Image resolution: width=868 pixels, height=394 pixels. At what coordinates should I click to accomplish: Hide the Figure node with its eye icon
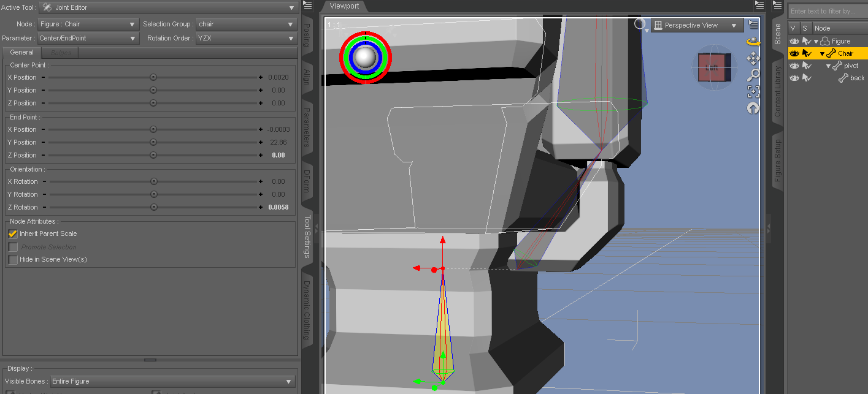[794, 41]
